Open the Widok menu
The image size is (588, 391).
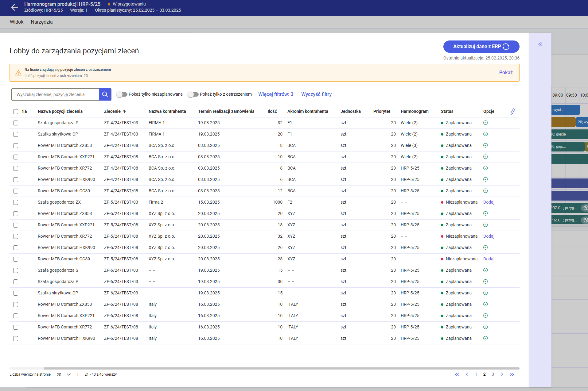tap(17, 22)
